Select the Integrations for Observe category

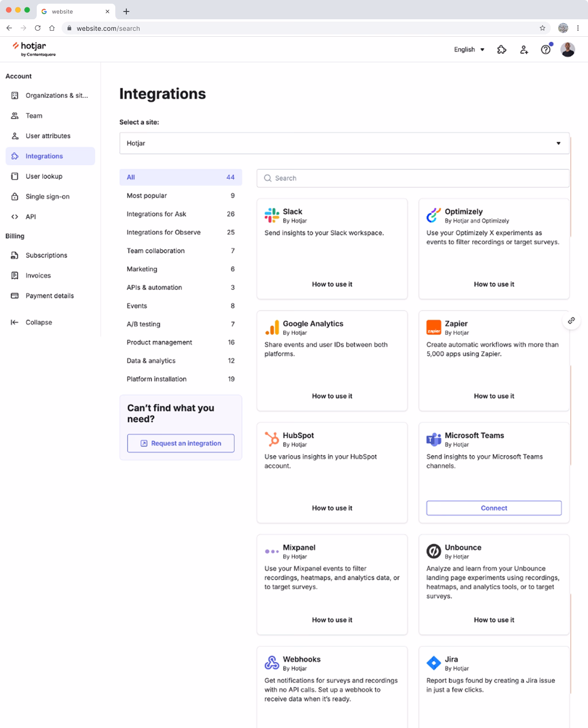(181, 232)
